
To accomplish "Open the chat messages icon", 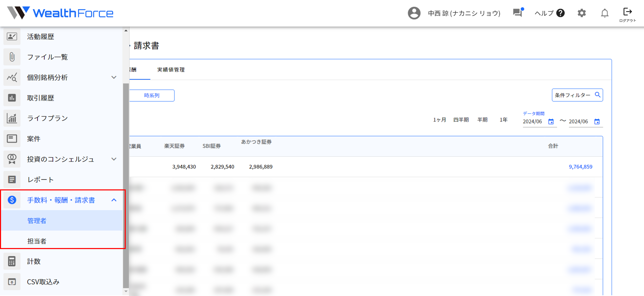I will click(x=518, y=12).
